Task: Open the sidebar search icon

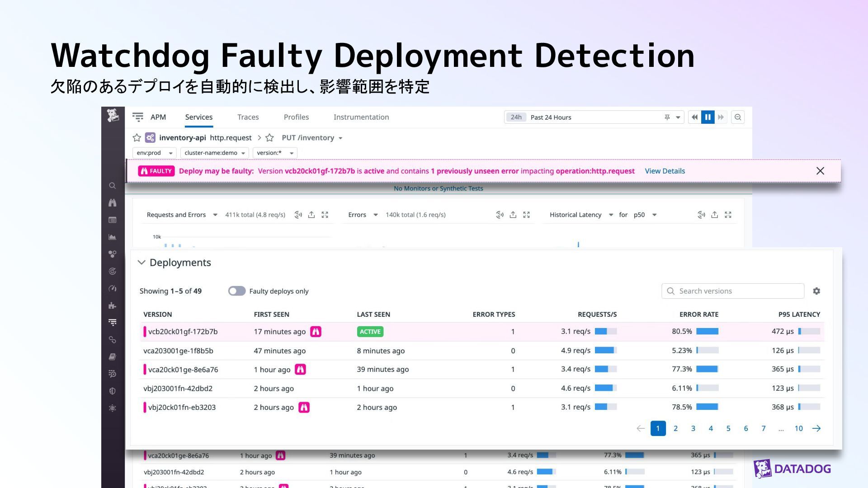Action: (112, 186)
